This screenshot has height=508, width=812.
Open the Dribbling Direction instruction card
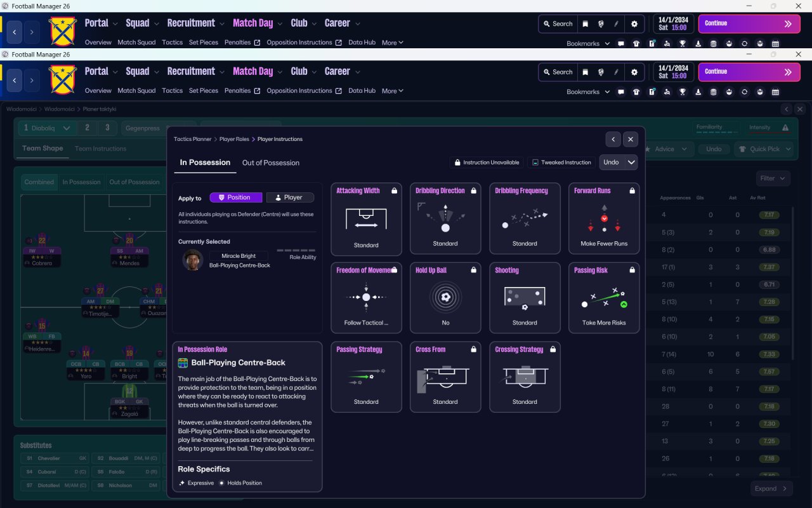point(445,218)
